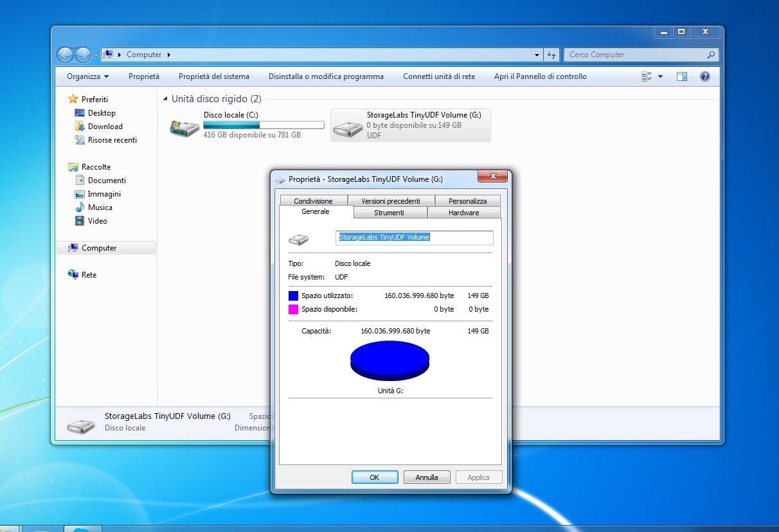The height and width of the screenshot is (532, 779).
Task: Open the view options dropdown arrow
Action: click(x=660, y=77)
